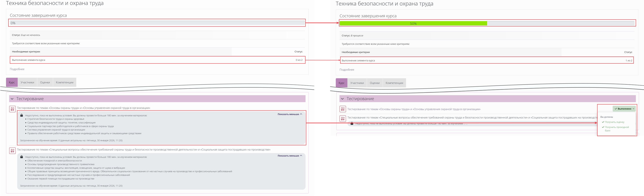Screen dimensions: 644x196
Task: Click quiz icon for «Основы охраны труда» in 0% view
Action: pos(12,109)
